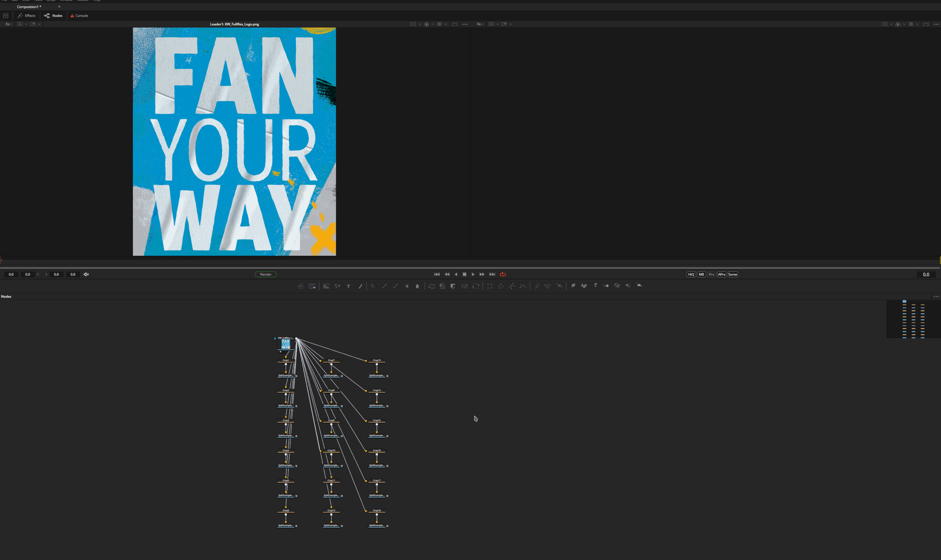Open the Nodes panel options menu
This screenshot has height=560, width=941.
936,297
